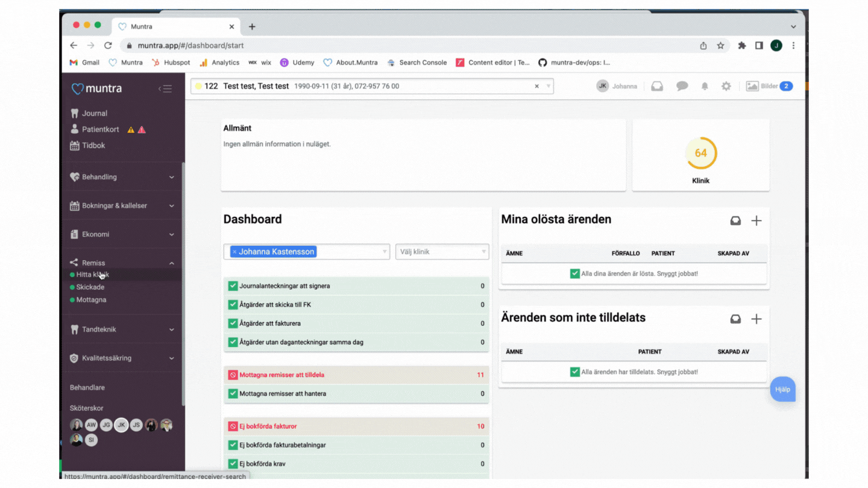Expand the Kvalitetssäkring section
The image size is (868, 488).
122,358
